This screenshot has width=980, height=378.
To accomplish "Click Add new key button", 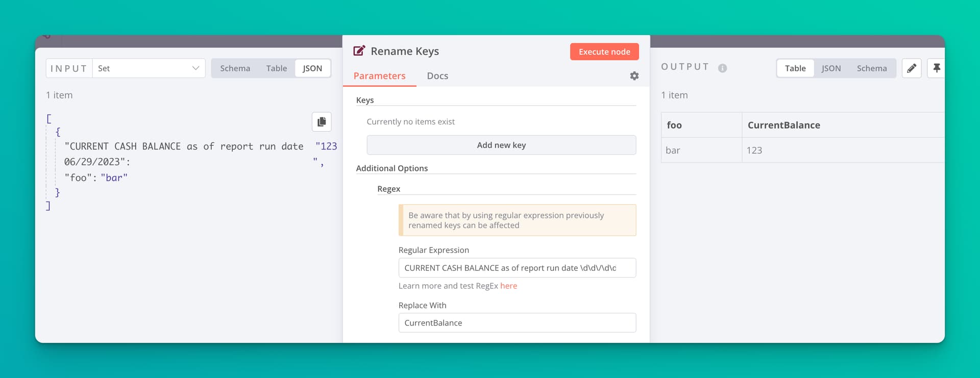I will [x=501, y=145].
